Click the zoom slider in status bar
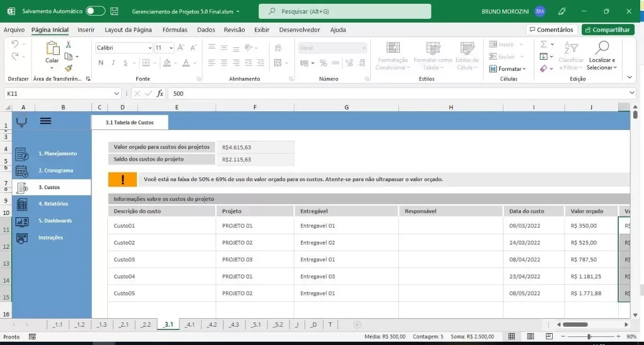 tap(589, 337)
